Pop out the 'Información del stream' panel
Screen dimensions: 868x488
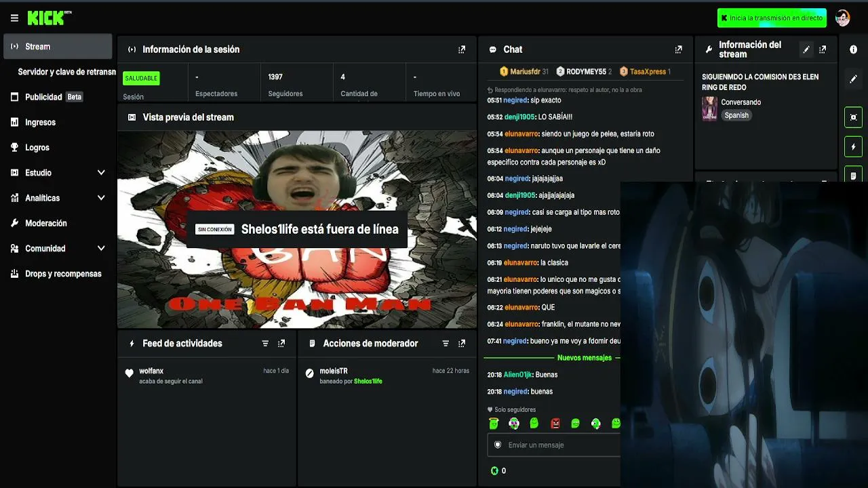click(x=823, y=49)
